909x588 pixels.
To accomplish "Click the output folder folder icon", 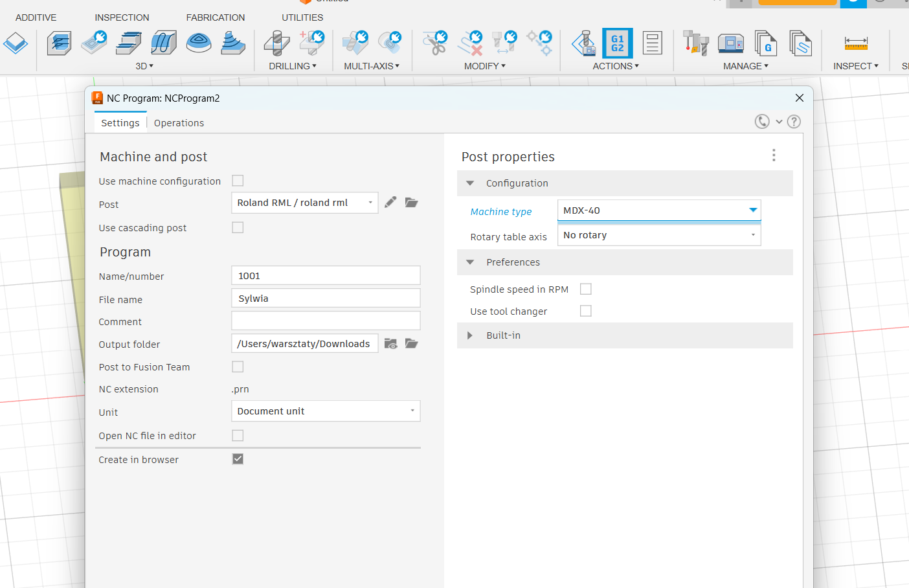I will click(x=411, y=343).
